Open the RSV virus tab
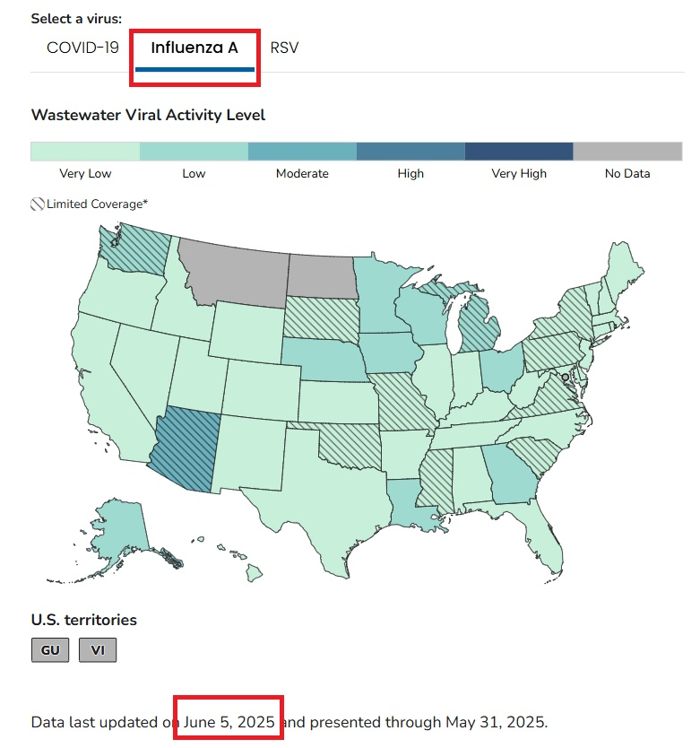The height and width of the screenshot is (748, 700). click(x=284, y=48)
